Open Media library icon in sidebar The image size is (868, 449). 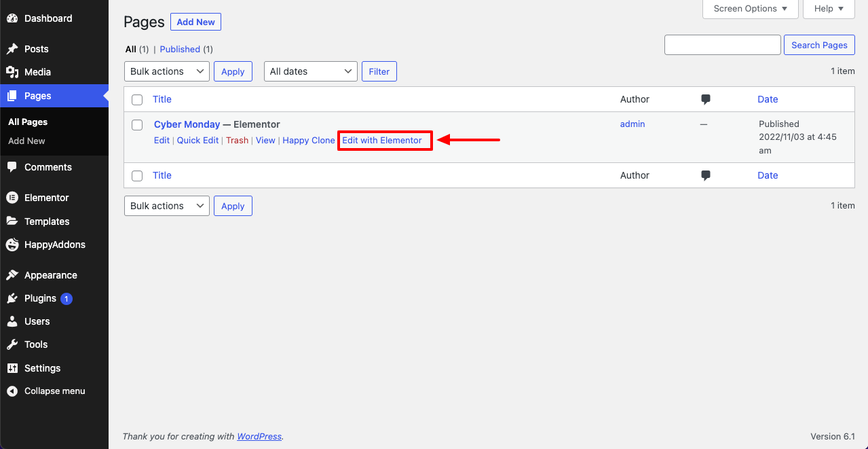tap(12, 72)
